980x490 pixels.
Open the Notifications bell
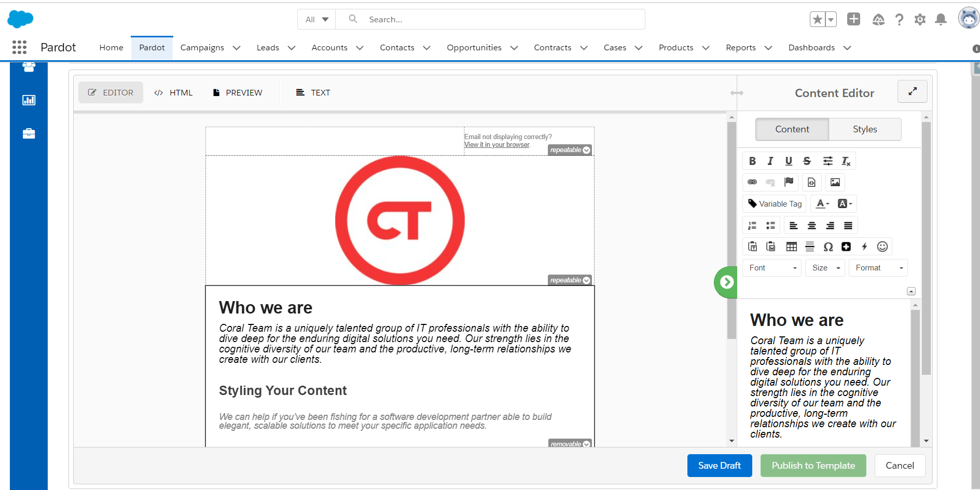[941, 19]
